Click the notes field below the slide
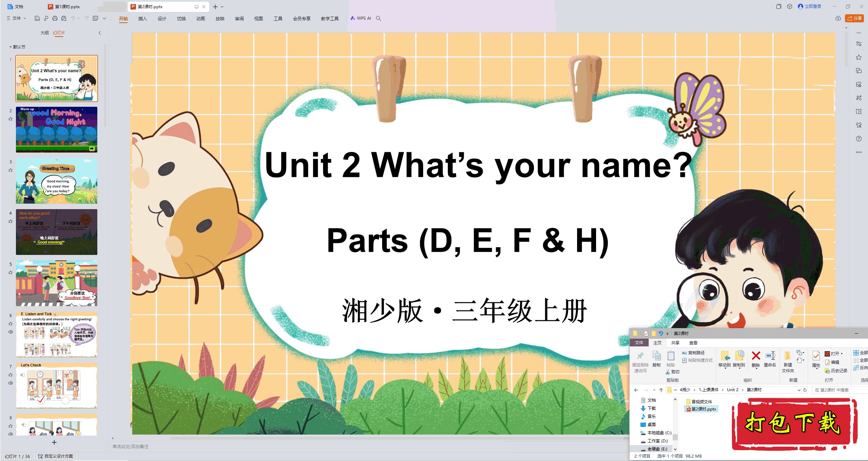This screenshot has width=868, height=461. (370, 446)
